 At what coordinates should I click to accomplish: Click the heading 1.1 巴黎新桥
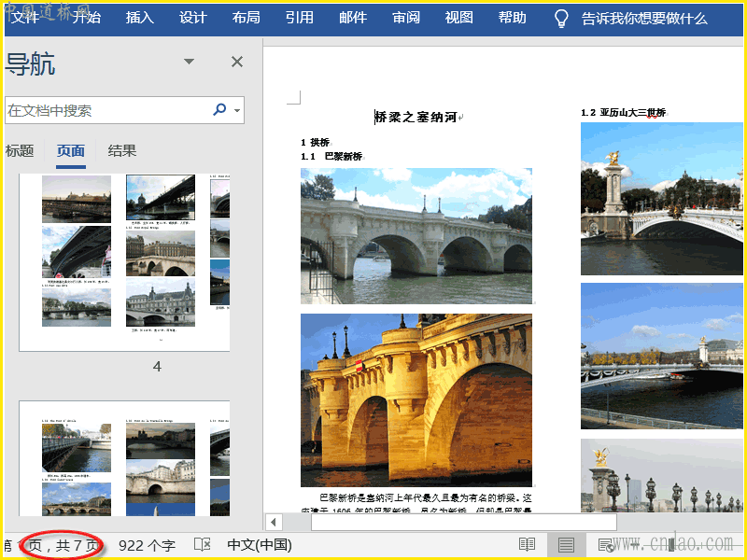point(331,156)
